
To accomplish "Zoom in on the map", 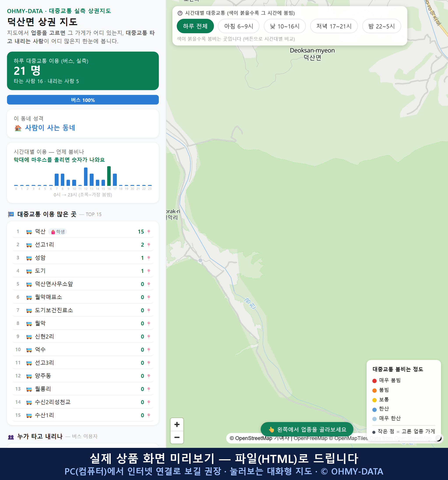I will (x=177, y=424).
